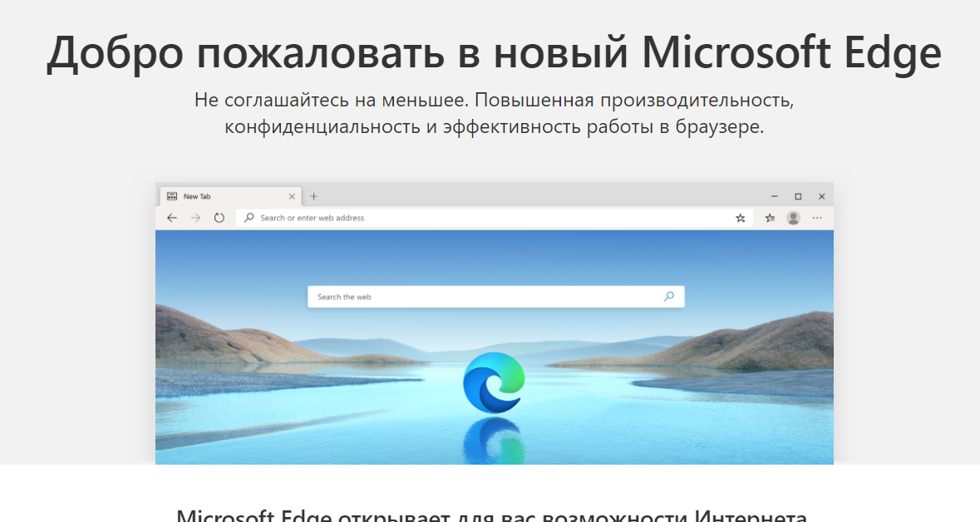Close the New Tab tab
The height and width of the screenshot is (522, 980).
(292, 197)
